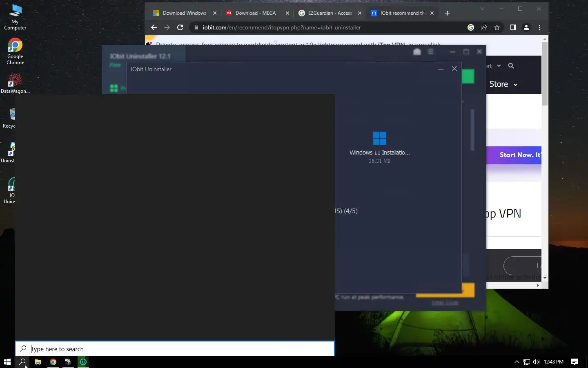Viewport: 588px width, 368px height.
Task: Go back in Chrome
Action: click(154, 27)
